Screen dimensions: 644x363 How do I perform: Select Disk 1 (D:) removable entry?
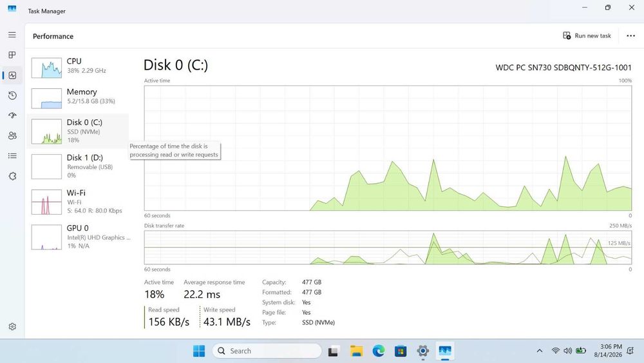pyautogui.click(x=79, y=166)
